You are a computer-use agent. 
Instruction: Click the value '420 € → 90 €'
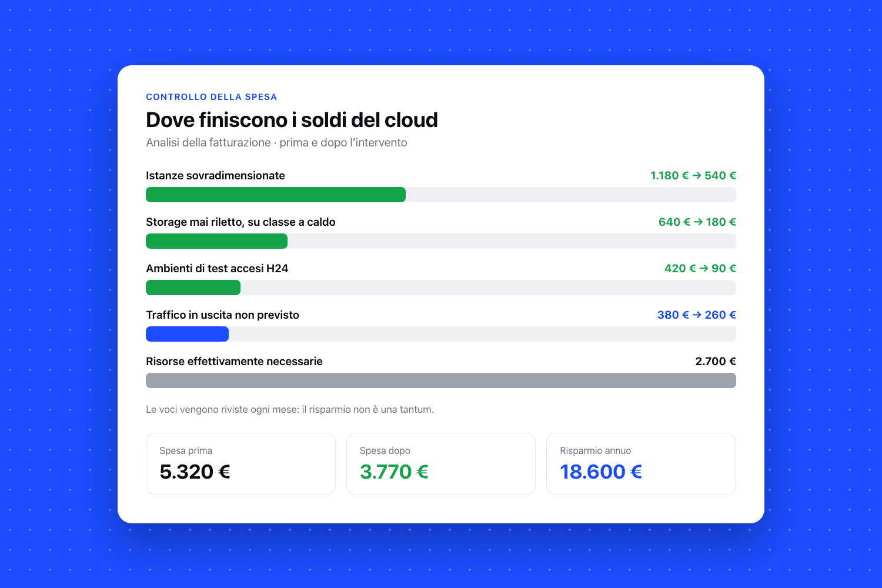[x=700, y=268]
